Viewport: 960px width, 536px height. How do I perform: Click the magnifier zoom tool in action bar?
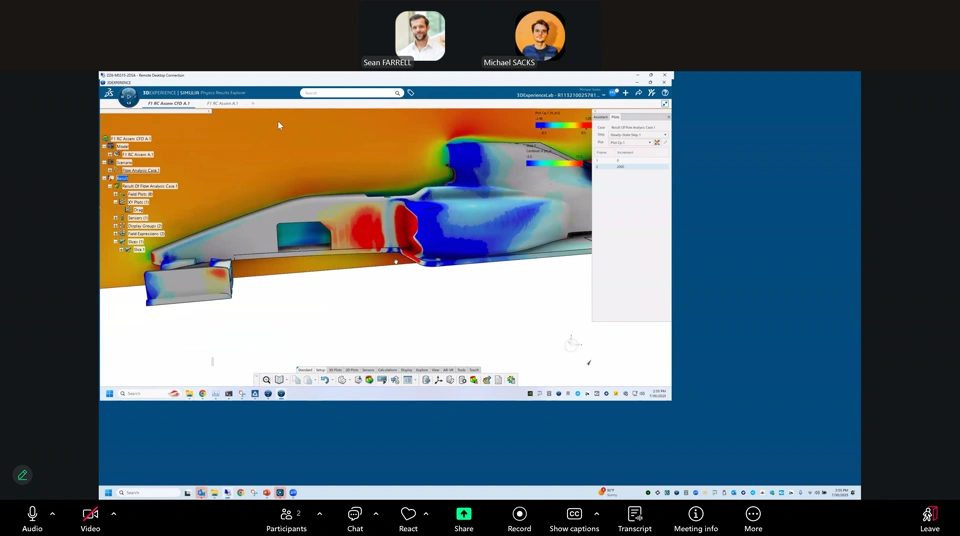tap(266, 380)
